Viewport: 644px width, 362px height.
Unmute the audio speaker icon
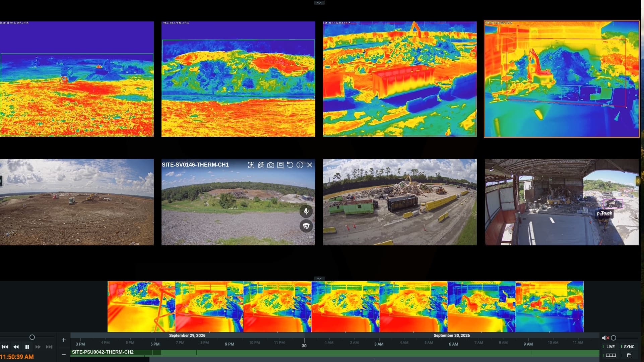click(605, 338)
